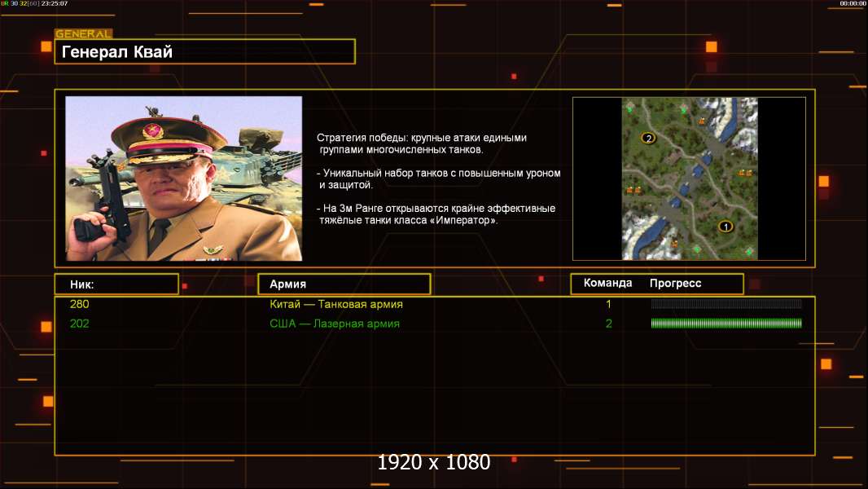Click the green supply marker in the map's bottom-right corner
The height and width of the screenshot is (489, 868).
749,251
